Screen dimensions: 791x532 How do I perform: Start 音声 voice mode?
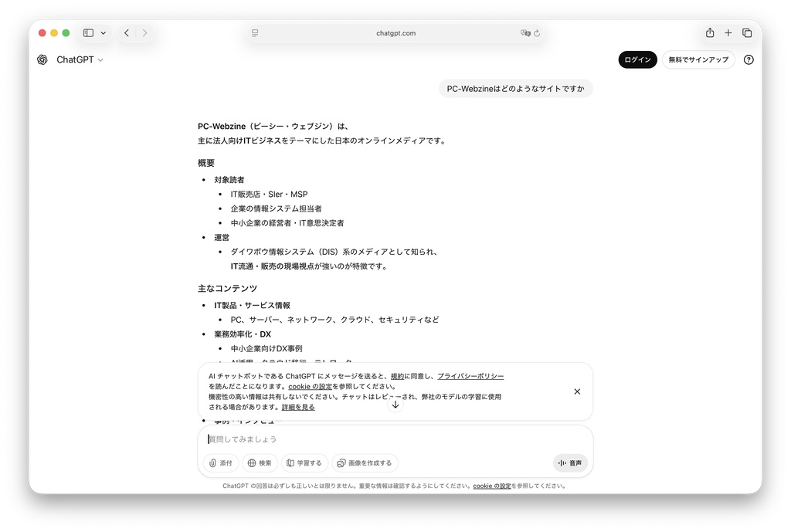tap(570, 463)
